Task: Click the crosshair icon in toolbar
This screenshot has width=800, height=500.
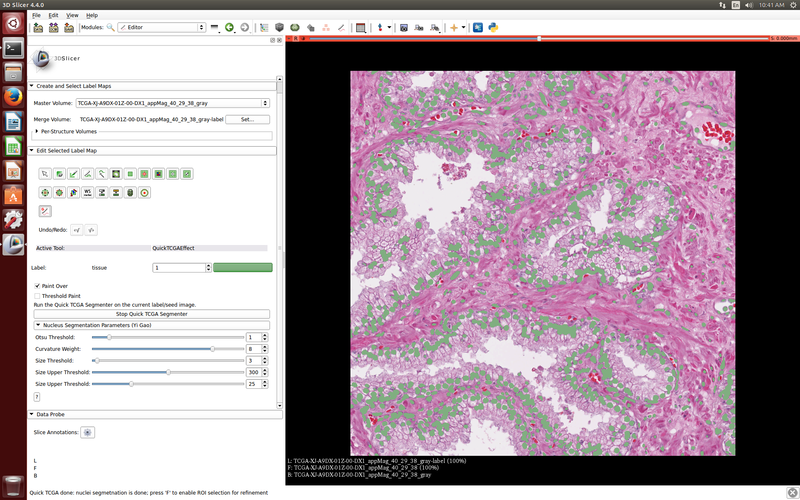Action: [x=454, y=27]
